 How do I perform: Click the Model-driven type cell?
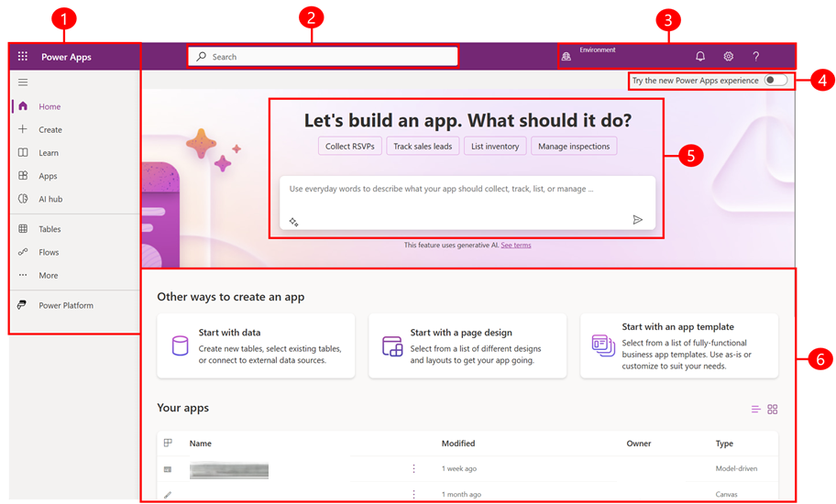(x=736, y=468)
